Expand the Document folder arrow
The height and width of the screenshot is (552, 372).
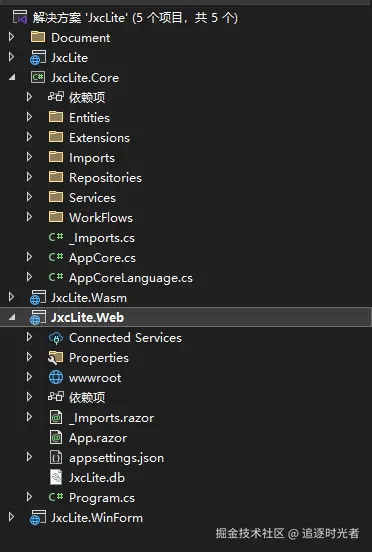[11, 37]
